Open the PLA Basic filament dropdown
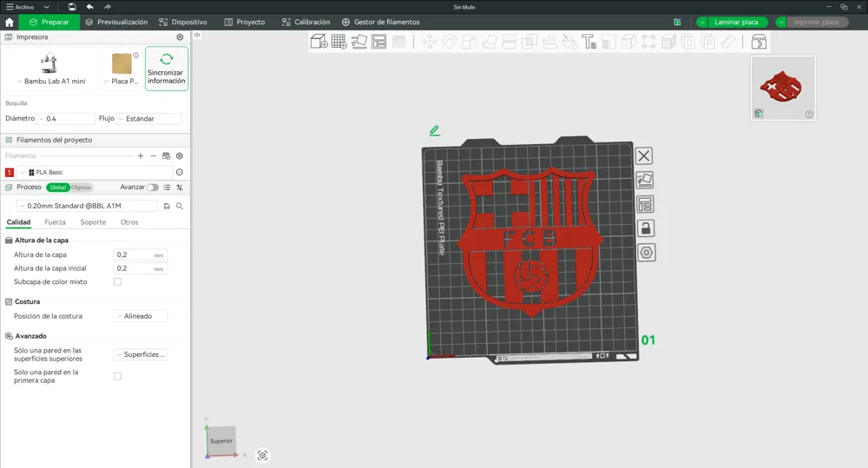This screenshot has width=868, height=468. point(95,172)
